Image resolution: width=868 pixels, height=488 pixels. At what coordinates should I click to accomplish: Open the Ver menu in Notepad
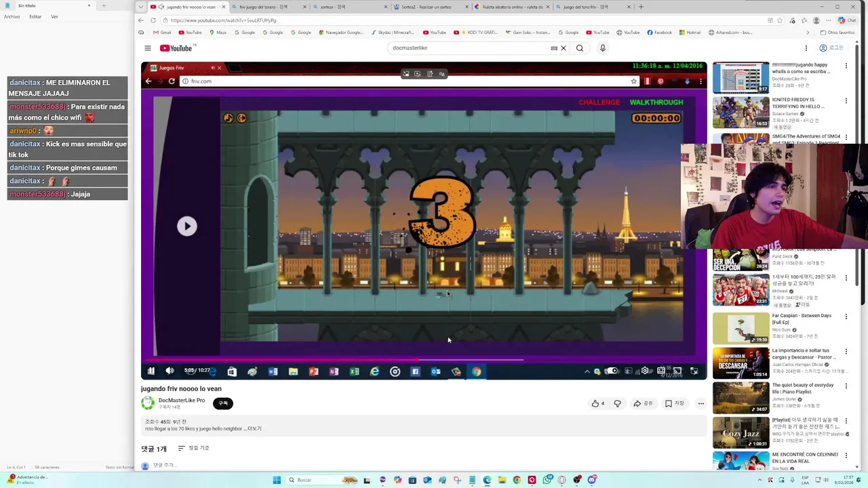pyautogui.click(x=54, y=16)
